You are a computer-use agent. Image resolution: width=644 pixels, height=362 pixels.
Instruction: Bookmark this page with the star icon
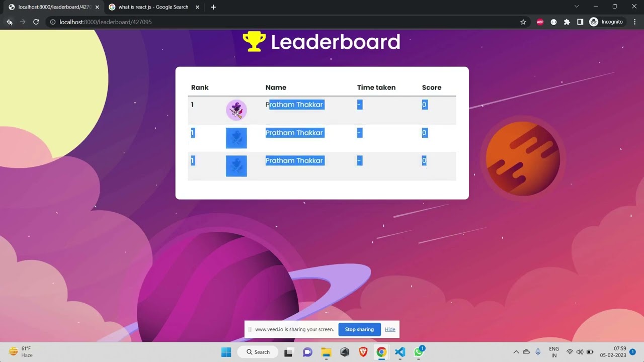tap(523, 22)
